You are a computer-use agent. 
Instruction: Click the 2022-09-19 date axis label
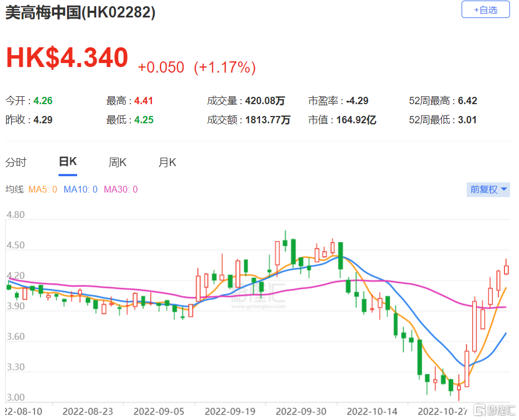[230, 412]
